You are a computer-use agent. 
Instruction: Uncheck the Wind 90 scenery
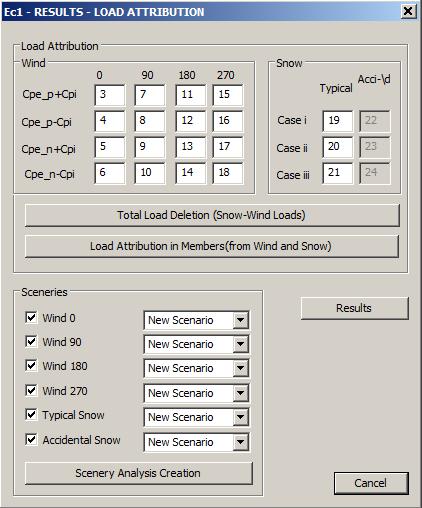31,341
